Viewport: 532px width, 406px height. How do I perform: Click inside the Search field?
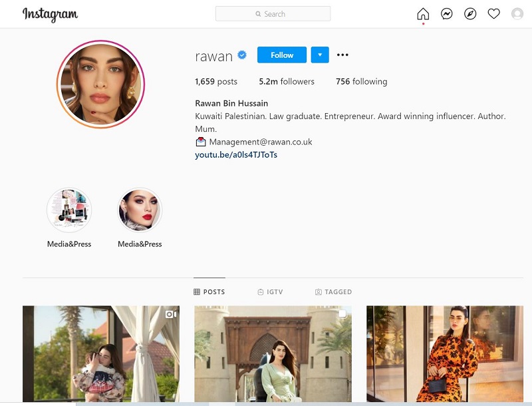click(273, 14)
